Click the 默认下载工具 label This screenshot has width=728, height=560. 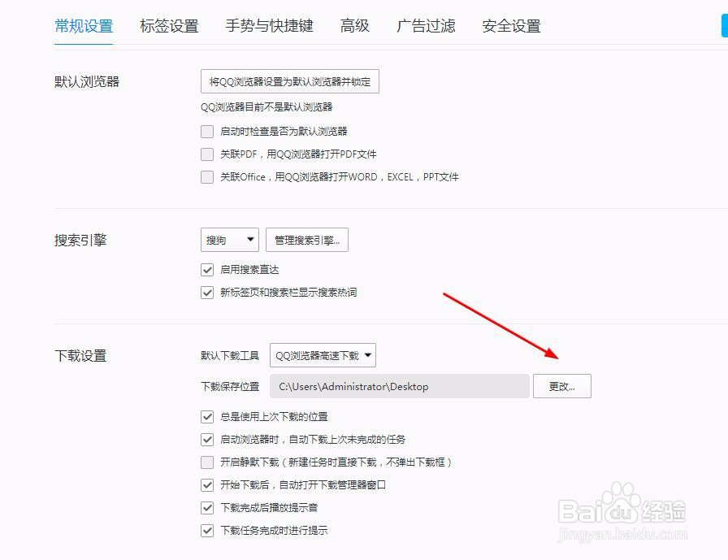click(230, 356)
